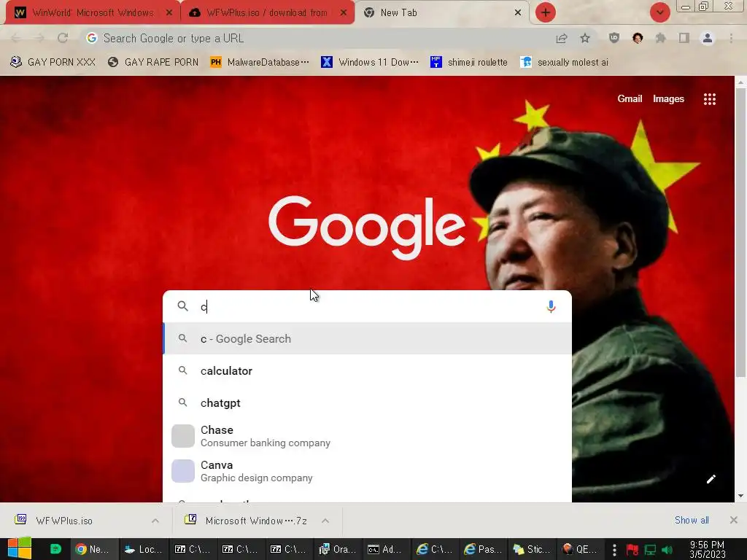The width and height of the screenshot is (747, 560).
Task: Show all downloads
Action: click(692, 521)
